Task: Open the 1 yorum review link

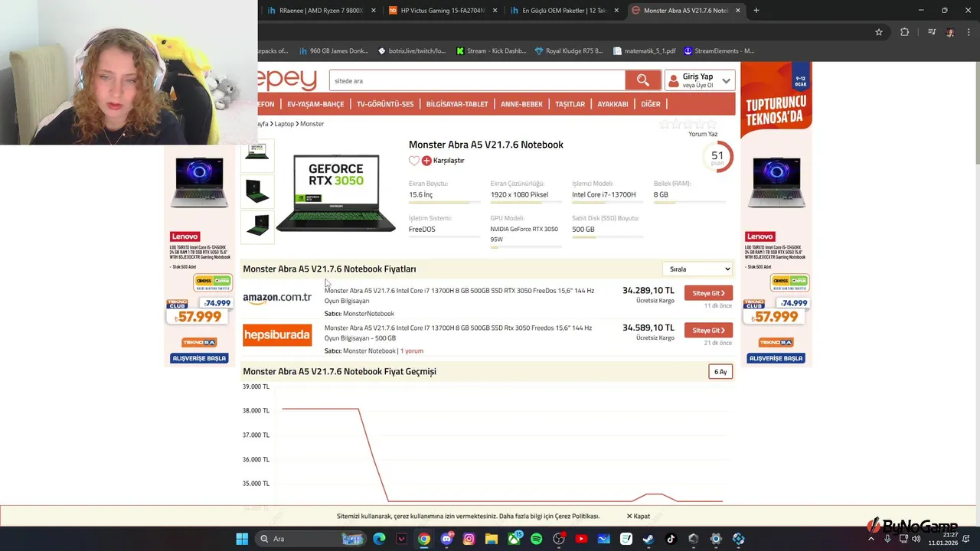Action: coord(412,351)
